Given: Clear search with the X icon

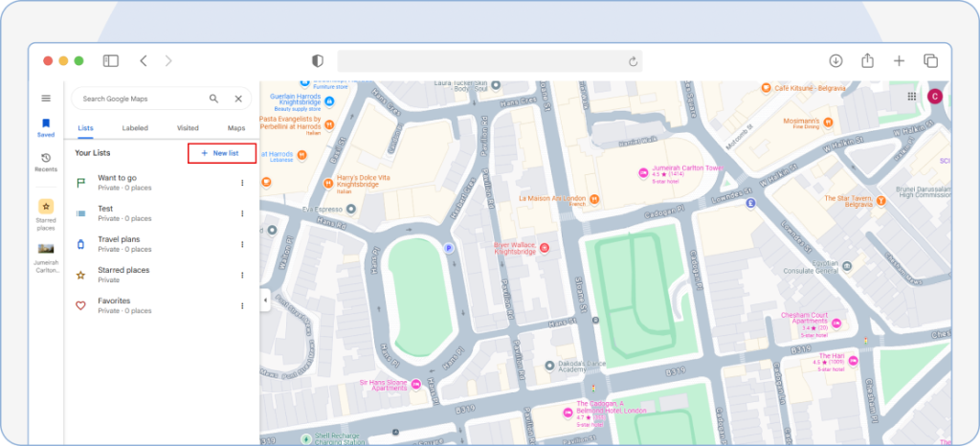Looking at the screenshot, I should tap(238, 99).
